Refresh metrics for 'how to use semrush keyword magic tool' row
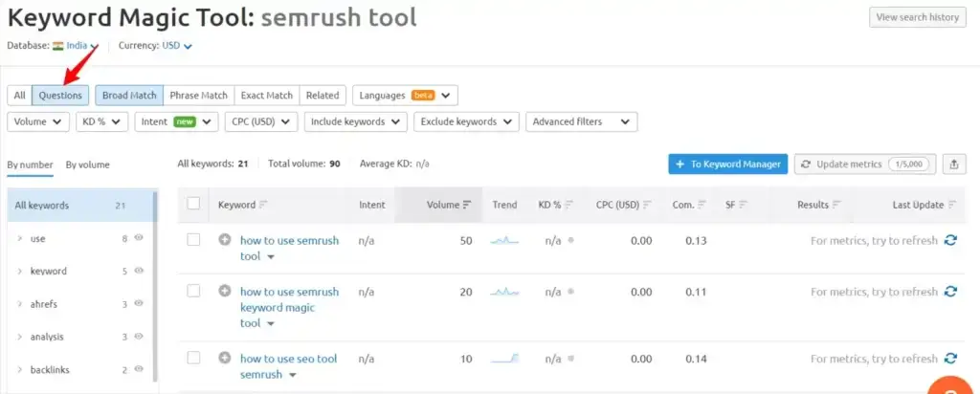Viewport: 980px width, 394px height. [x=950, y=292]
